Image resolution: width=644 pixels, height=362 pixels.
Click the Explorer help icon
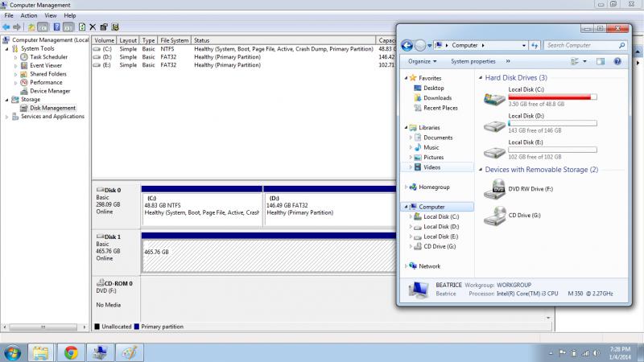(x=617, y=61)
